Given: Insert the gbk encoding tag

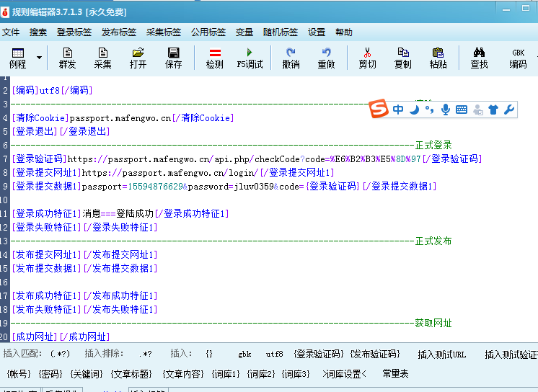Looking at the screenshot, I should 244,354.
